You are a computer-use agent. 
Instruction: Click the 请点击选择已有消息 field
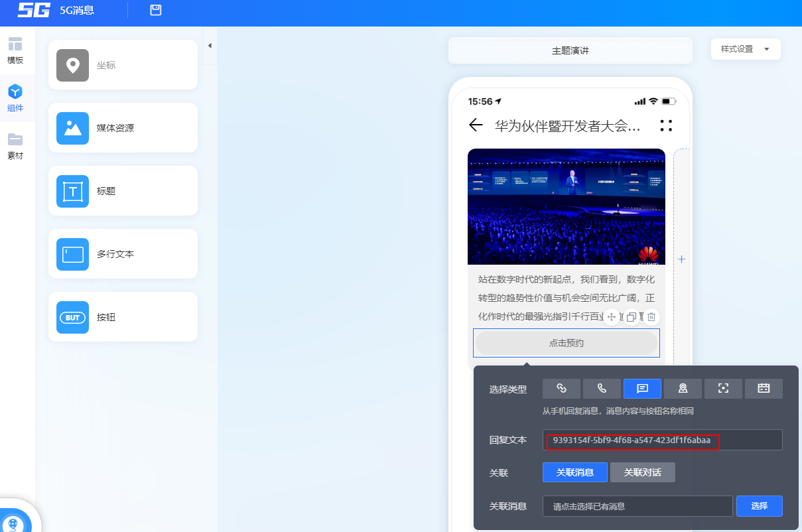tap(637, 506)
